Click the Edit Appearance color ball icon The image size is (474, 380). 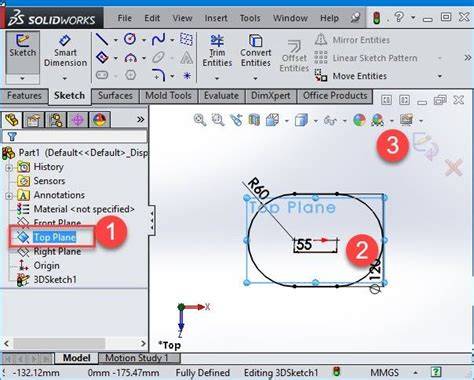[359, 120]
